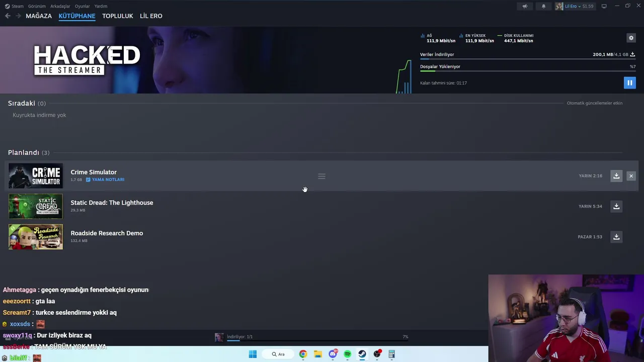
Task: Click the 'YARIN 5:34' scheduled time
Action: [x=590, y=206]
